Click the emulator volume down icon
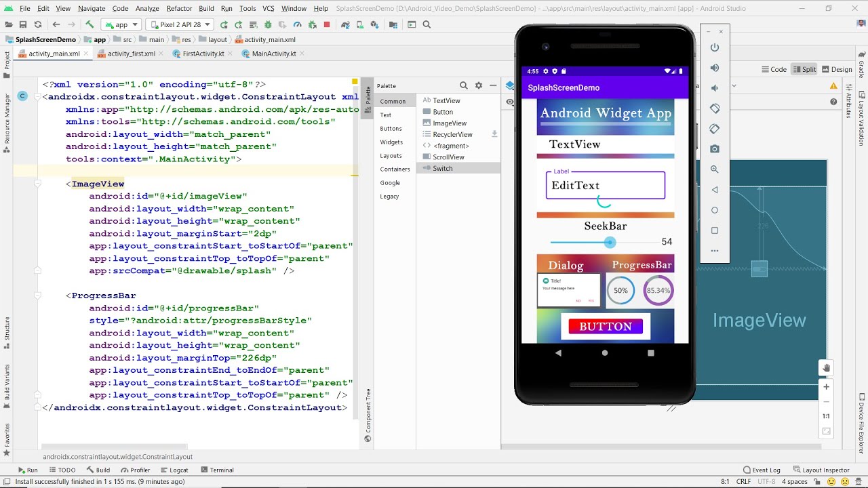The image size is (868, 488). click(714, 88)
